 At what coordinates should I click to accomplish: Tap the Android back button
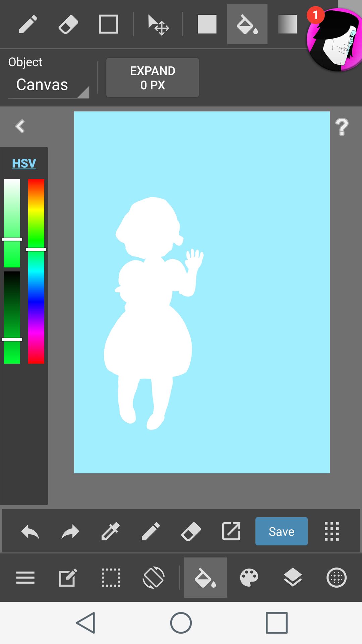click(x=86, y=623)
